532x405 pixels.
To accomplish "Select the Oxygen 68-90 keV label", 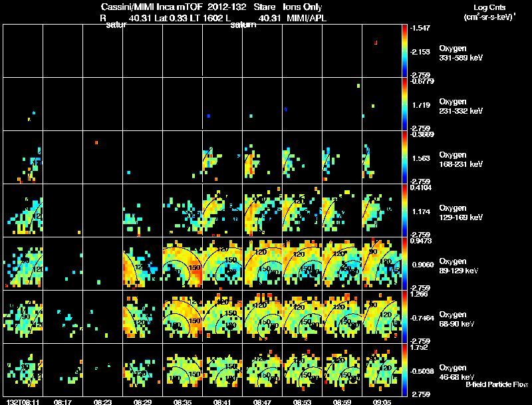I will pyautogui.click(x=457, y=319).
